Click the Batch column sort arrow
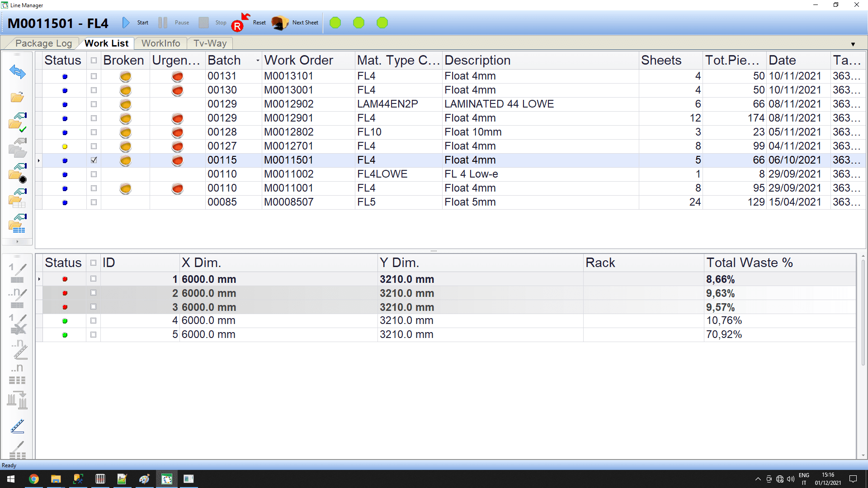Image resolution: width=868 pixels, height=488 pixels. [x=258, y=61]
